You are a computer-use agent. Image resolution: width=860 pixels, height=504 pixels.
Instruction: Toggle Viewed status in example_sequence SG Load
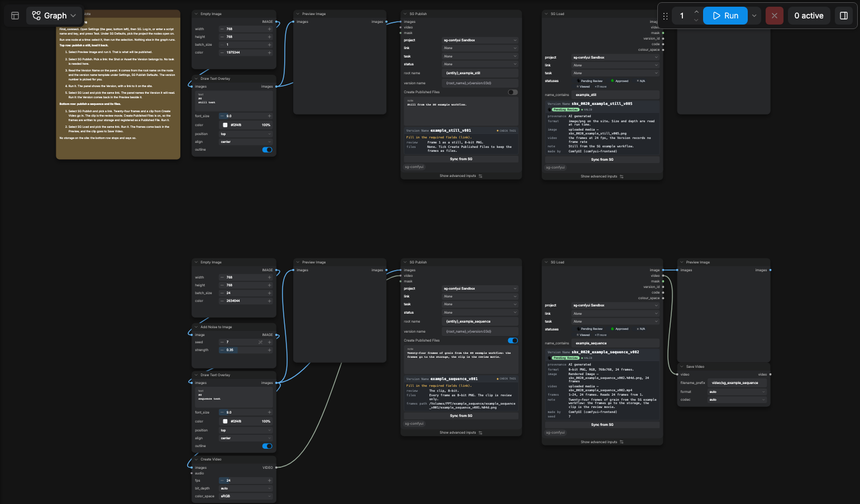pyautogui.click(x=583, y=335)
